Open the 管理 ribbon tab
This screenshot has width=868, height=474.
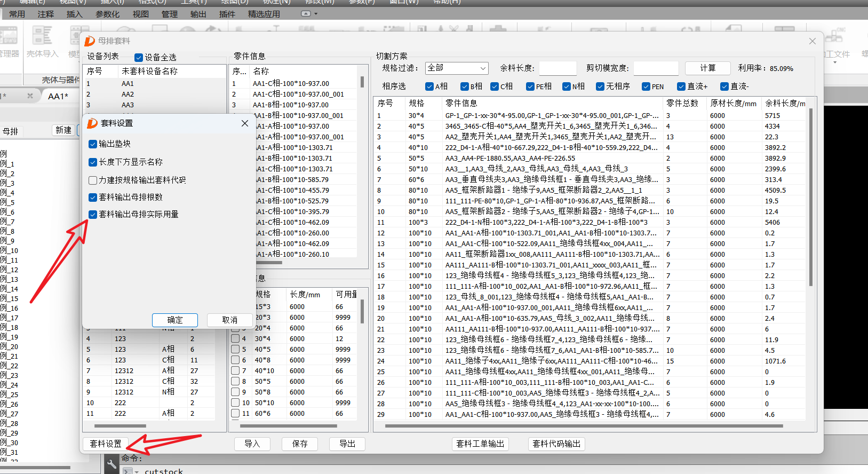coord(170,14)
